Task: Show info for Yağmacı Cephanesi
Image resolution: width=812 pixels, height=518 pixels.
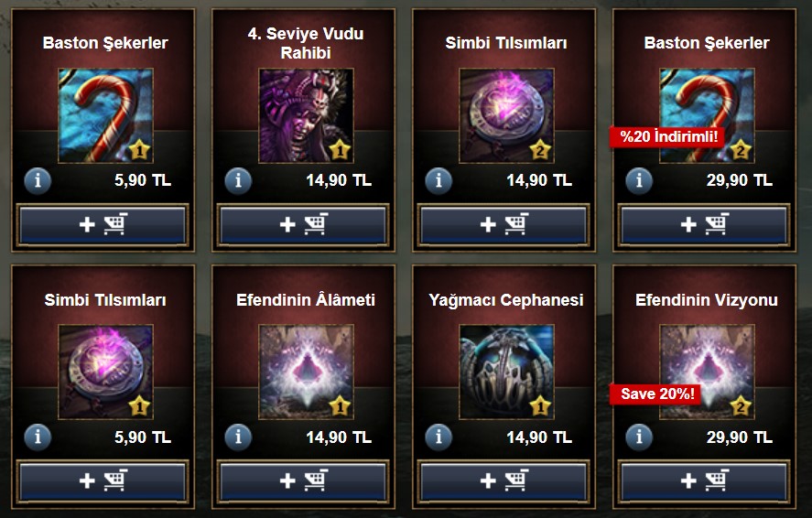Action: point(438,437)
